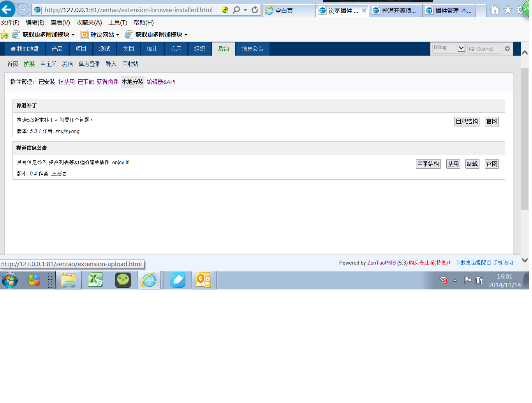Open the blue pen note app taskbar icon

point(178,280)
